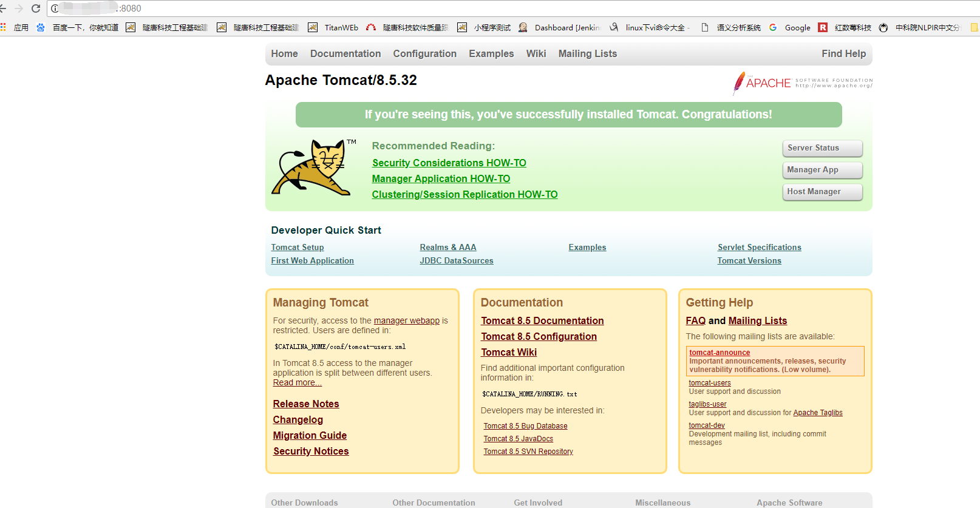Image resolution: width=980 pixels, height=508 pixels.
Task: Open the 小程序测试 bookmark
Action: [485, 27]
